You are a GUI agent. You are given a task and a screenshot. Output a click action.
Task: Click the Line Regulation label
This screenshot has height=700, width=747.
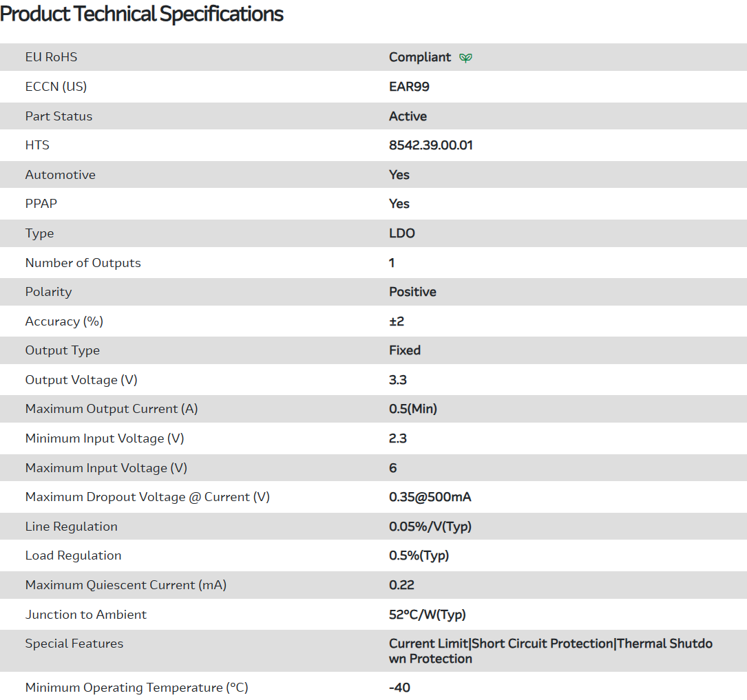click(x=72, y=527)
